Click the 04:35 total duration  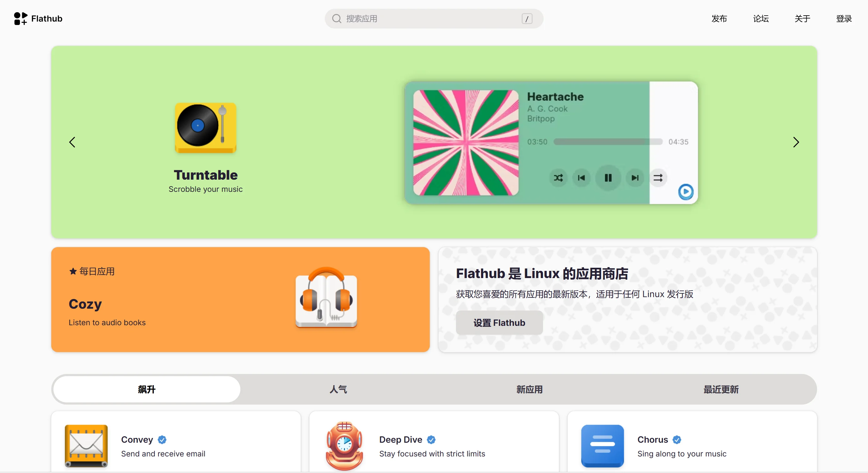pos(678,142)
